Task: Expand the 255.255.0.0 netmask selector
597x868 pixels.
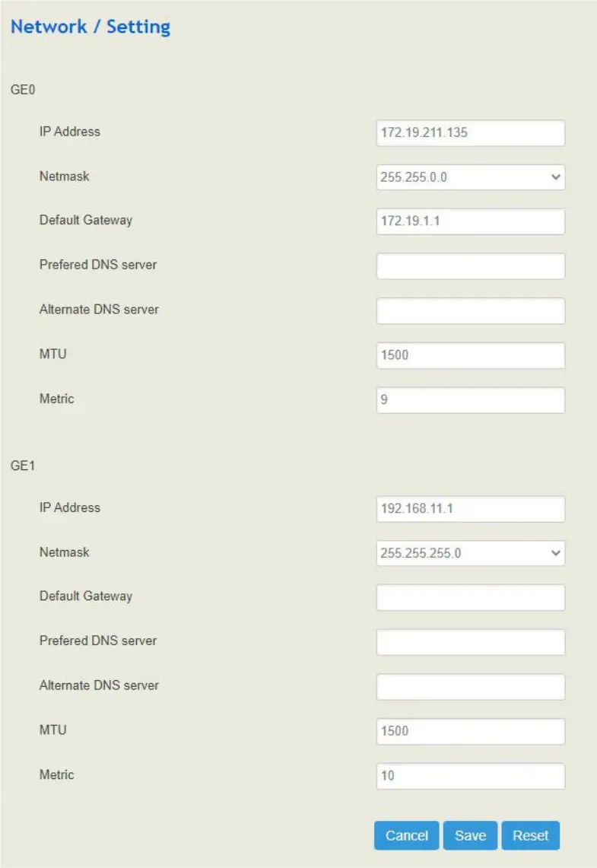Action: click(x=470, y=177)
